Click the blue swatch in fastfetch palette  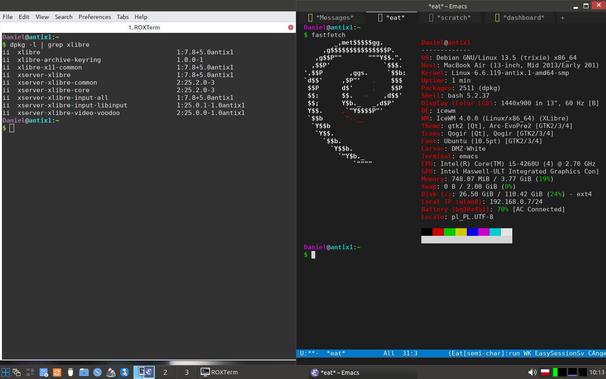[472, 232]
